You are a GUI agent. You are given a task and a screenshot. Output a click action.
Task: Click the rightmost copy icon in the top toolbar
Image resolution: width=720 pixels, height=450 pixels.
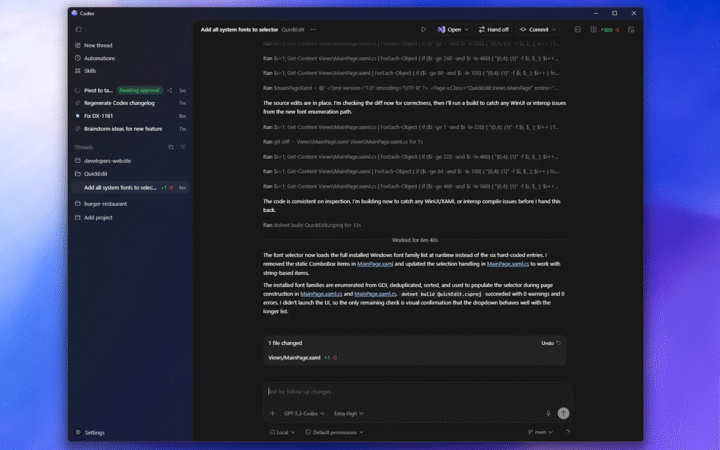[631, 29]
